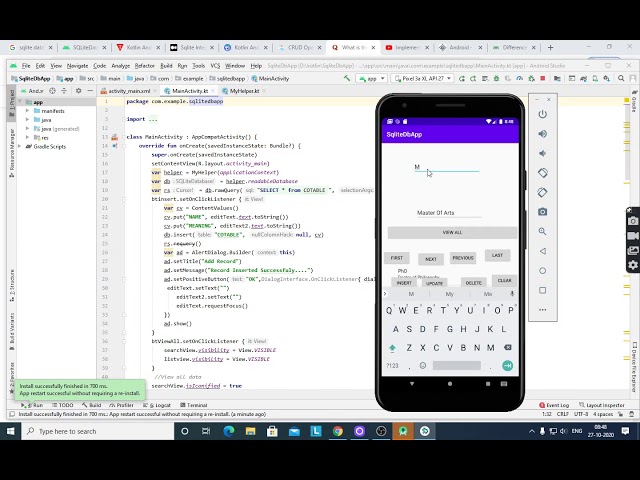
Task: Click the Profile app gauge icon
Action: click(519, 78)
